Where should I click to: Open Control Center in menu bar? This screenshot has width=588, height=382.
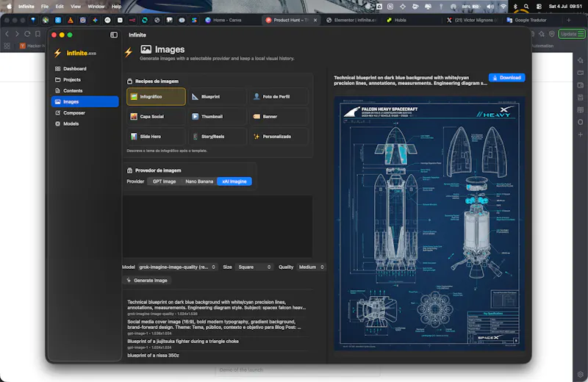539,7
